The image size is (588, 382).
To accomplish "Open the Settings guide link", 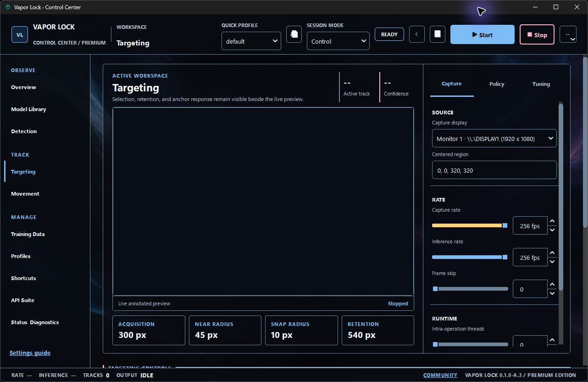I will pos(30,353).
